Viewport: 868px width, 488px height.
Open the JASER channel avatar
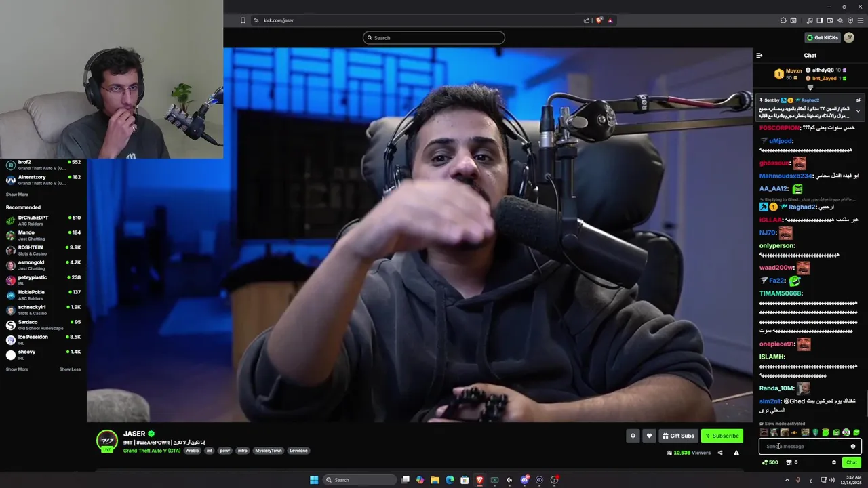[107, 441]
